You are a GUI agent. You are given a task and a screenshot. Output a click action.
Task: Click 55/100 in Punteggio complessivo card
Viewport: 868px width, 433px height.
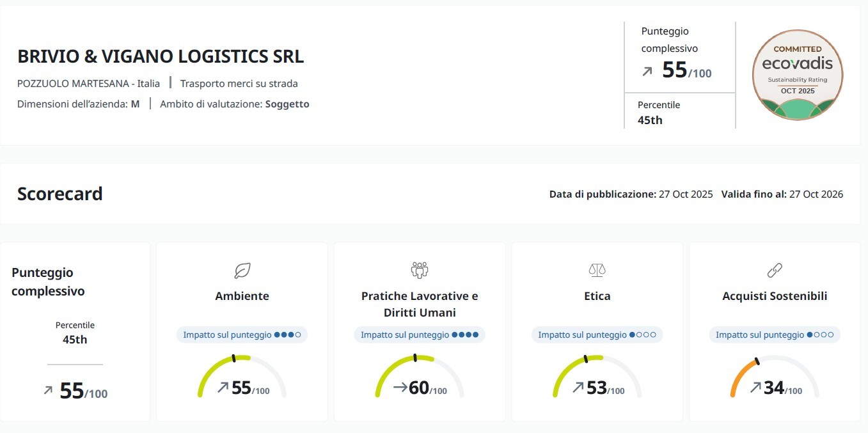pyautogui.click(x=84, y=391)
